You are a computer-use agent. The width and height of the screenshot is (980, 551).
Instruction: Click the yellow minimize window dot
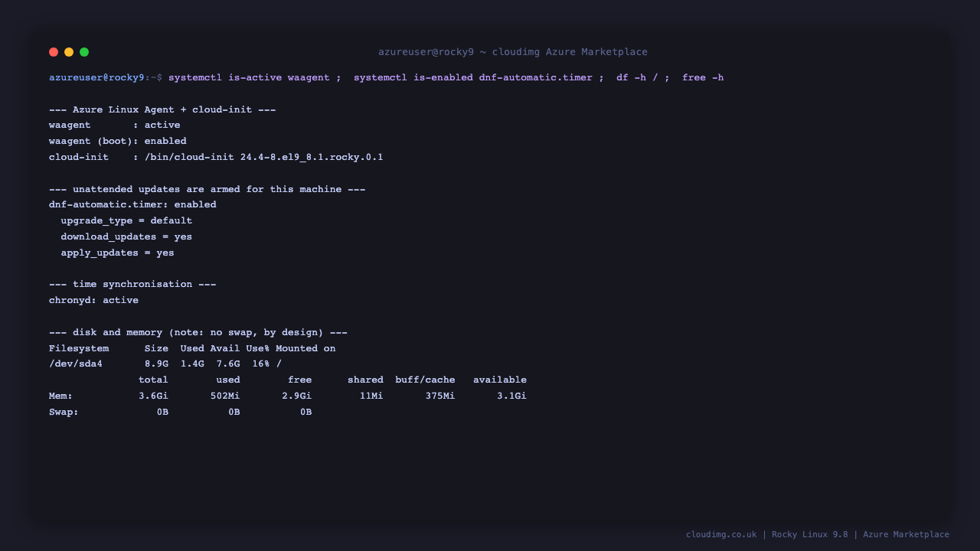click(69, 52)
